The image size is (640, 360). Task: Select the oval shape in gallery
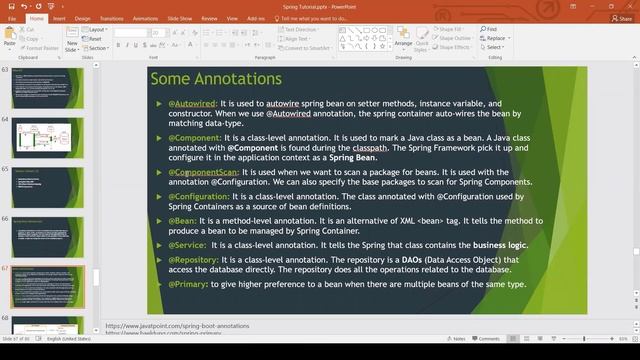click(x=374, y=30)
